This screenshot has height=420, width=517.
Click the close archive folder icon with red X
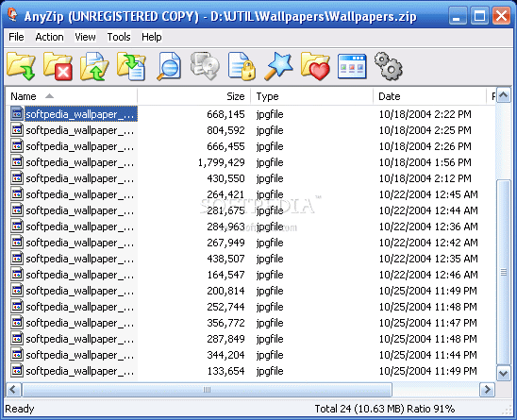(x=58, y=66)
